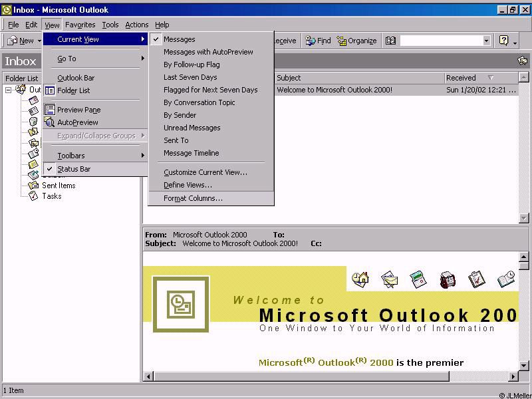The width and height of the screenshot is (532, 399).
Task: Open the Current View submenu
Action: coord(95,39)
